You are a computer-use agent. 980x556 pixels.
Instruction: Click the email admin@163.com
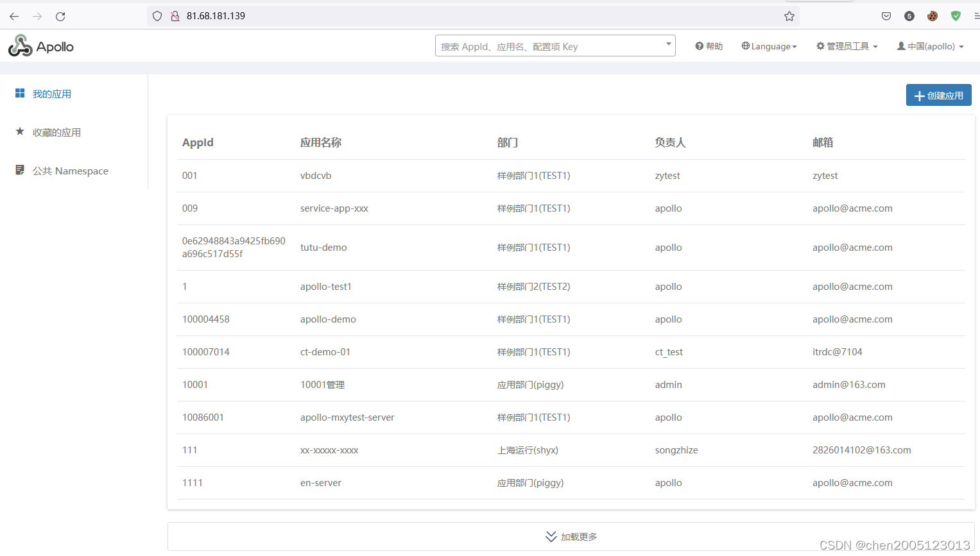pyautogui.click(x=849, y=385)
